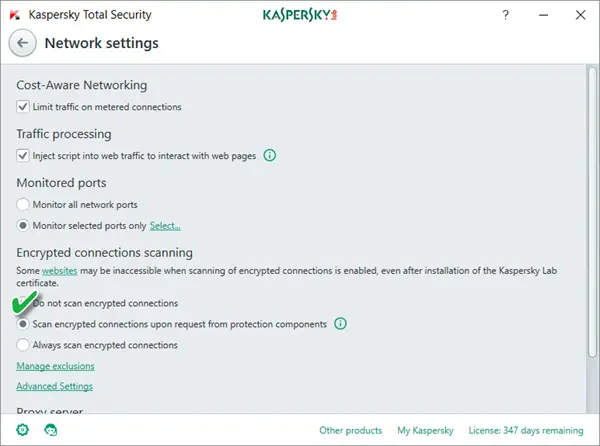Open settings gear icon at bottom
This screenshot has width=600, height=446.
click(x=23, y=430)
